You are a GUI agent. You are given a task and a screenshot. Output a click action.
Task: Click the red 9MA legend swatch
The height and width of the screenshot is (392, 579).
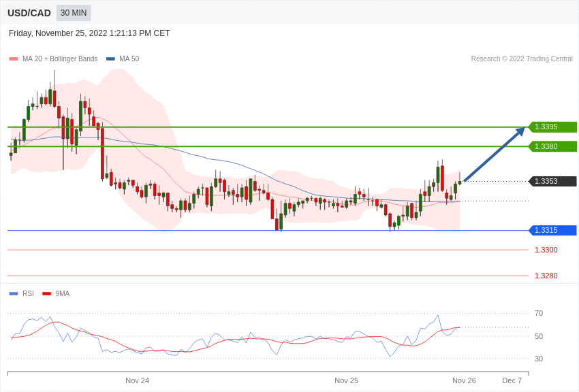[x=47, y=294]
